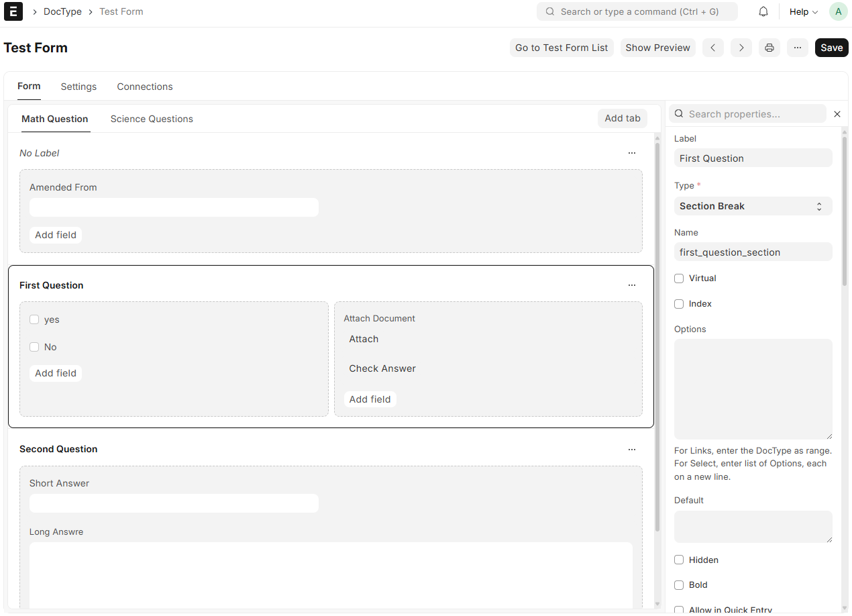Open the notifications bell
The height and width of the screenshot is (616, 852).
coord(763,11)
